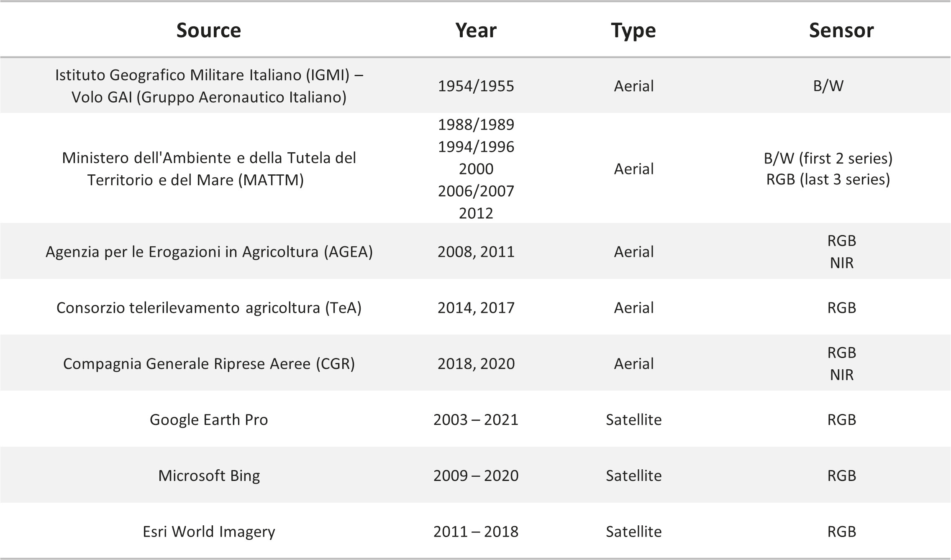951x560 pixels.
Task: Select the Esri World Imagery source cell
Action: (x=209, y=532)
